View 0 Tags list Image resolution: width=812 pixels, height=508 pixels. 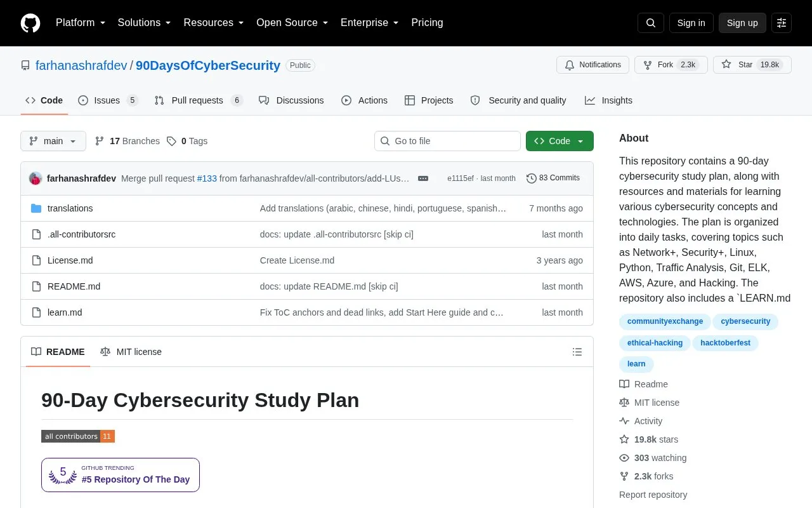(x=187, y=141)
